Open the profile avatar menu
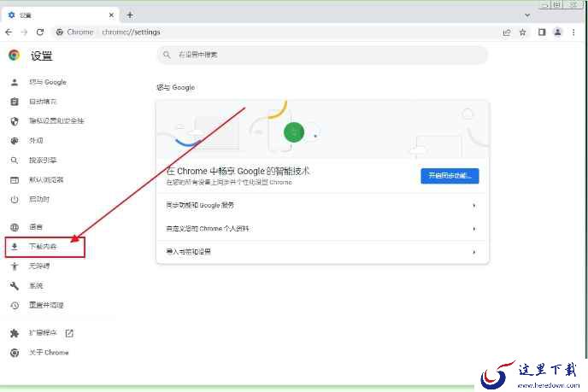Screen dimensions: 588x392 click(557, 32)
